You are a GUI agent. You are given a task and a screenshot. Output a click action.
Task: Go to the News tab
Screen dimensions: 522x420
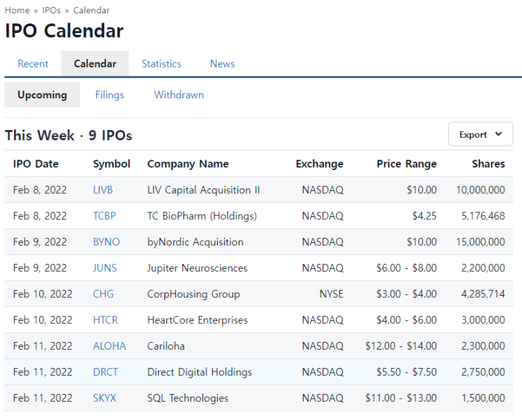tap(222, 64)
